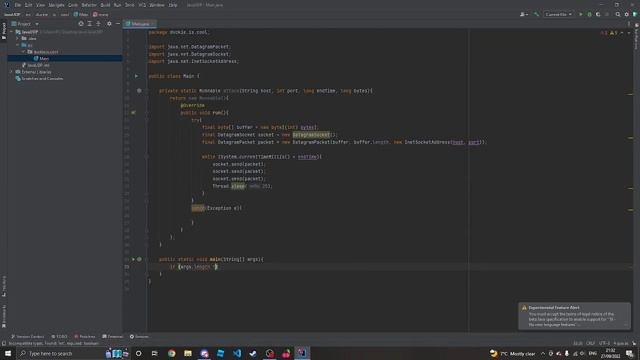Click the indent setting '4 spaces' in status bar
Screen dimensions: 640x360
(x=620, y=343)
